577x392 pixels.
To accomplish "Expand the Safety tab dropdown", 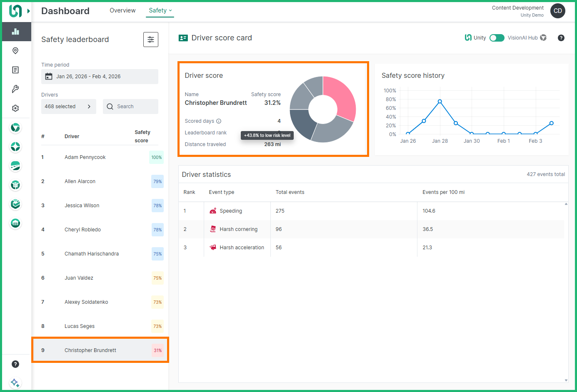I will click(x=160, y=10).
